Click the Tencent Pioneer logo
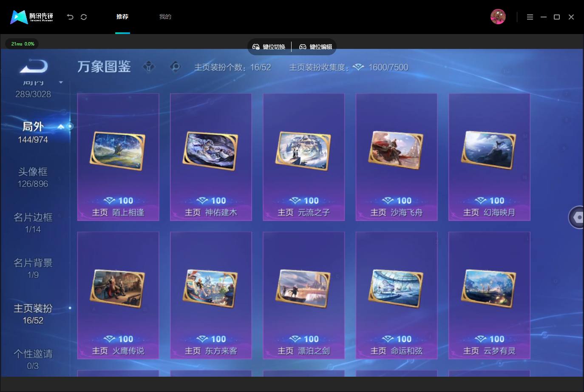The height and width of the screenshot is (392, 584). click(x=32, y=17)
